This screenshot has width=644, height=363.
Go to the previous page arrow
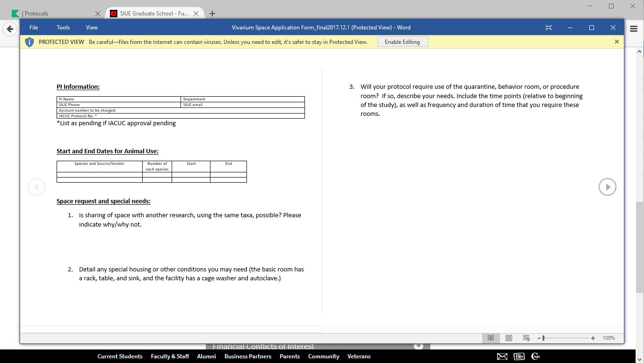pyautogui.click(x=36, y=187)
